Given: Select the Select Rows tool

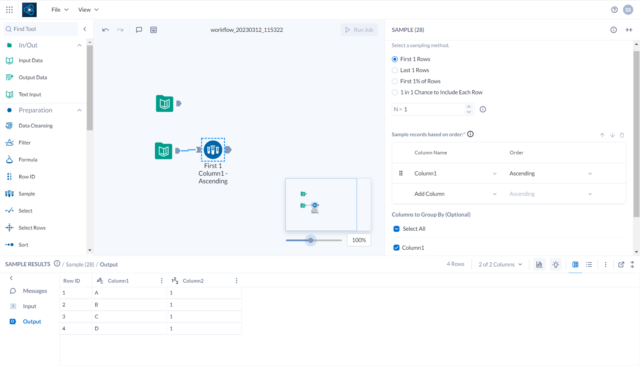Looking at the screenshot, I should (26, 228).
